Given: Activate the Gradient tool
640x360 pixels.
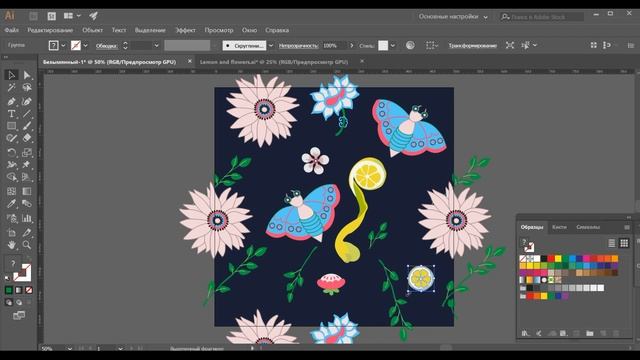Looking at the screenshot, I should pos(27,191).
